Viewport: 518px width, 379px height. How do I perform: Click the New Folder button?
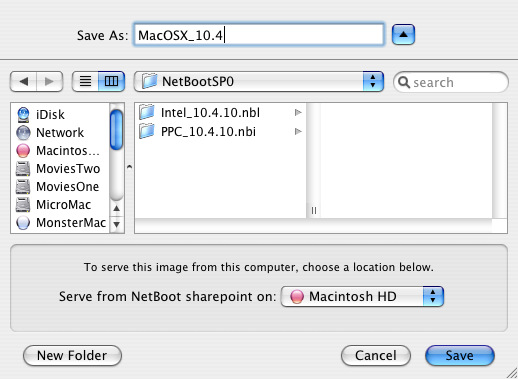72,355
